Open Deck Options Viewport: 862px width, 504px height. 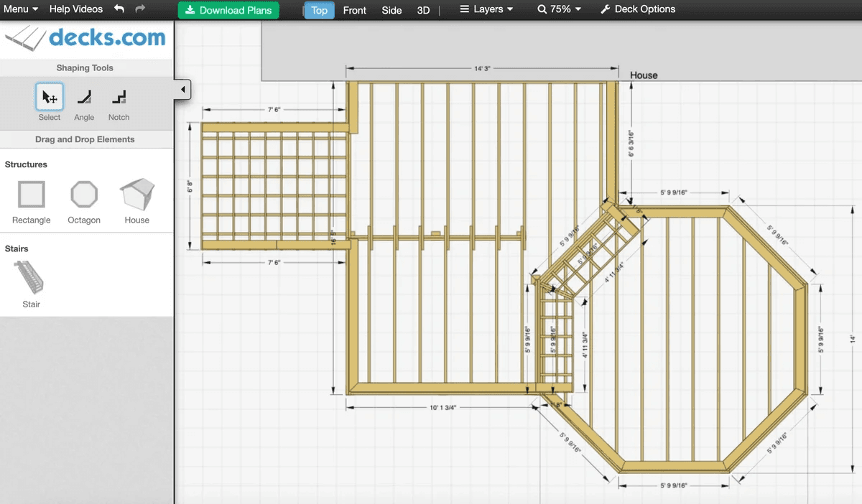pos(638,9)
